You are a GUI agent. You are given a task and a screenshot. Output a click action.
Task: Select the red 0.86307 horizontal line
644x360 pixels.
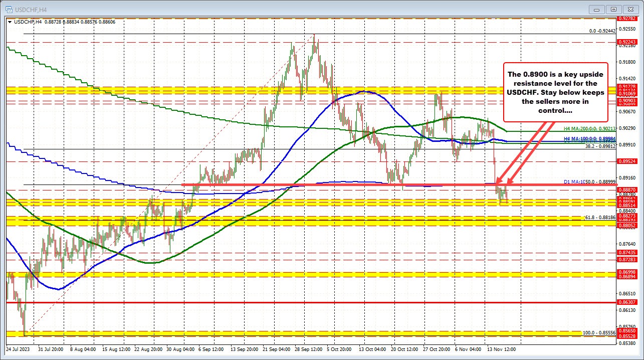301,302
